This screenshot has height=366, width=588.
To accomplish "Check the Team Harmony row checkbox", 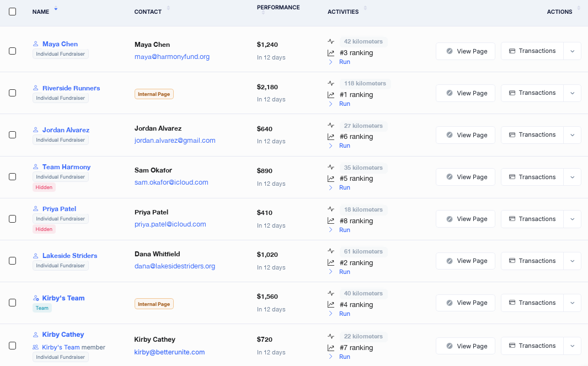I will pyautogui.click(x=12, y=177).
